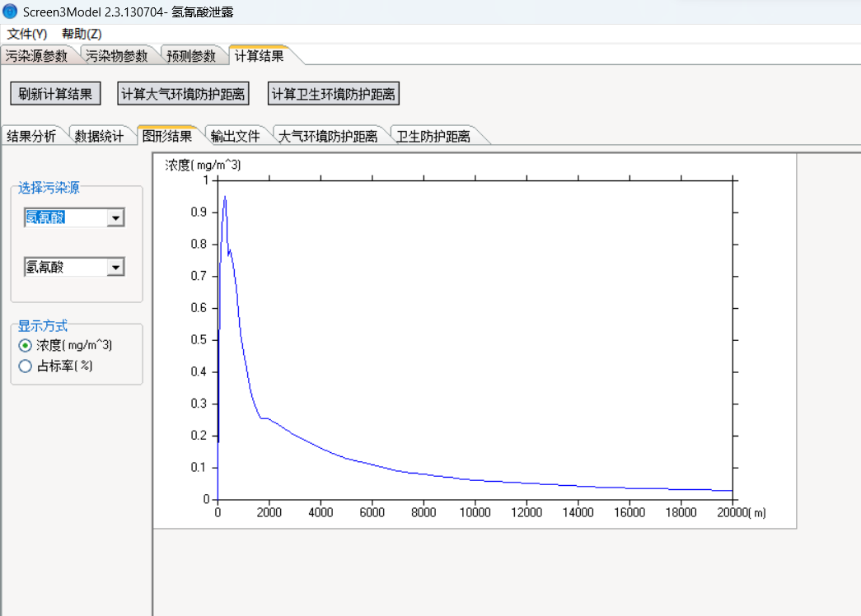Click the 浓度(mg/m^3) chart axis title
Screen dimensions: 861x616
pos(203,165)
